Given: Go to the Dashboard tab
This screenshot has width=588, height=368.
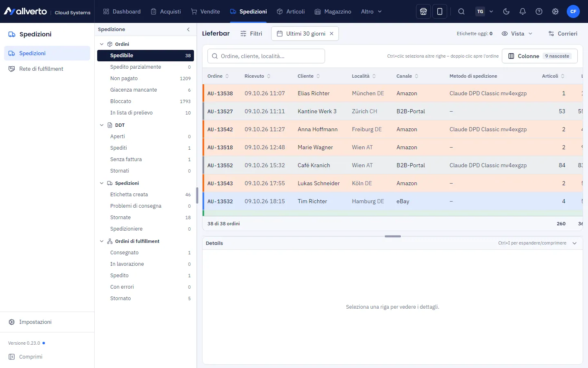Looking at the screenshot, I should (122, 11).
